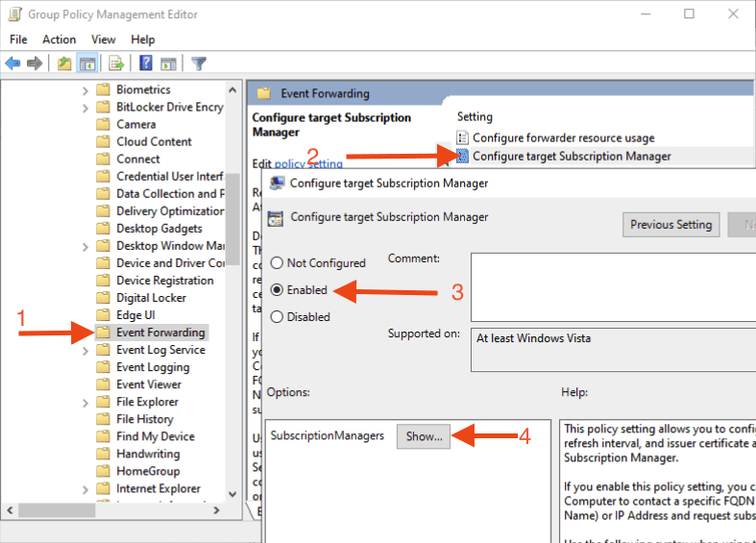This screenshot has width=756, height=543.
Task: Click the Filter funnel toolbar icon
Action: [x=199, y=63]
